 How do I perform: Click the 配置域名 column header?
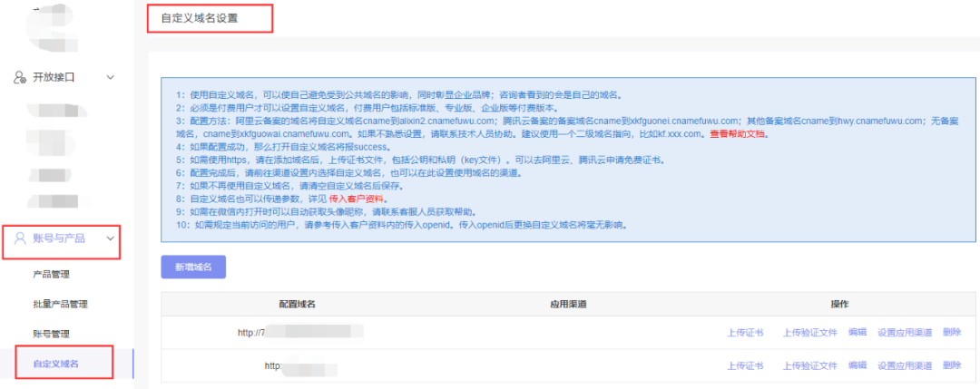pyautogui.click(x=297, y=304)
